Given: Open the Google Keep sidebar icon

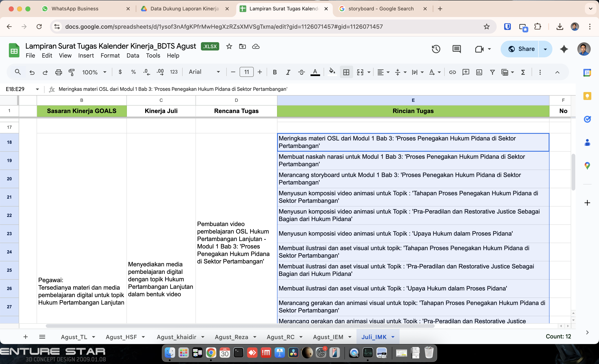Looking at the screenshot, I should click(587, 96).
